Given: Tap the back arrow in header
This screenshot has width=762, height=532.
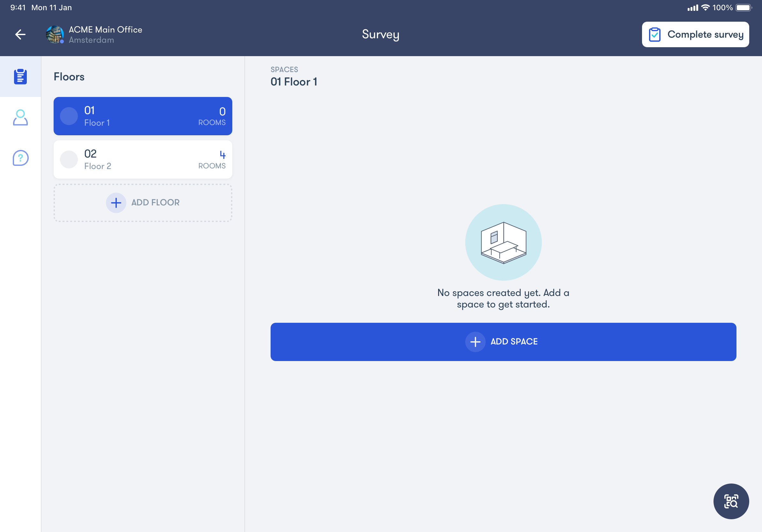Looking at the screenshot, I should coord(20,34).
